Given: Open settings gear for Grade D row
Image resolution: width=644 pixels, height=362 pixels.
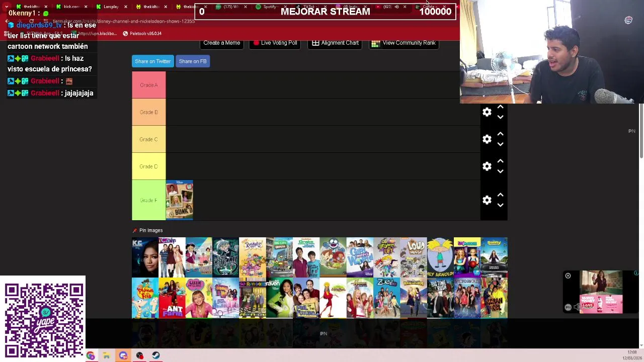Looking at the screenshot, I should [487, 166].
